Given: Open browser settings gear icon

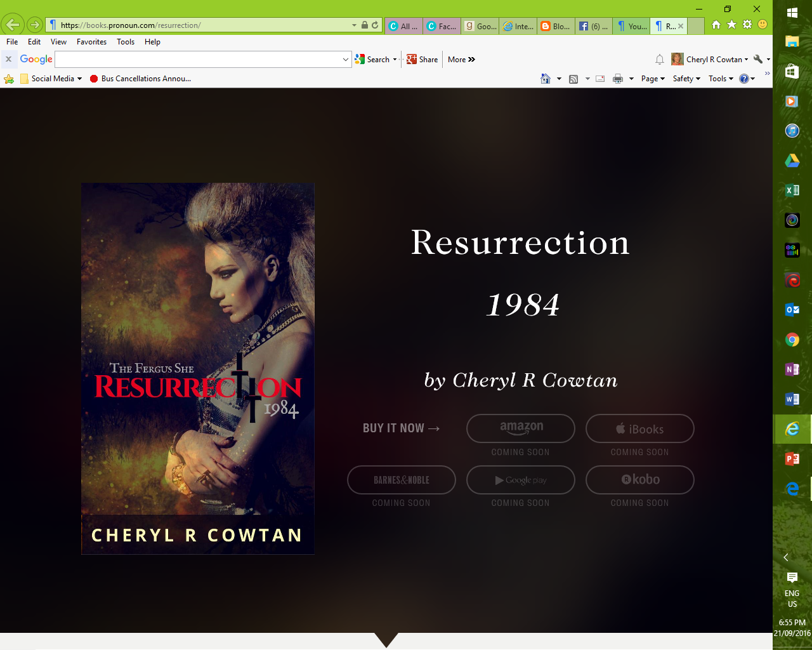Looking at the screenshot, I should [747, 25].
